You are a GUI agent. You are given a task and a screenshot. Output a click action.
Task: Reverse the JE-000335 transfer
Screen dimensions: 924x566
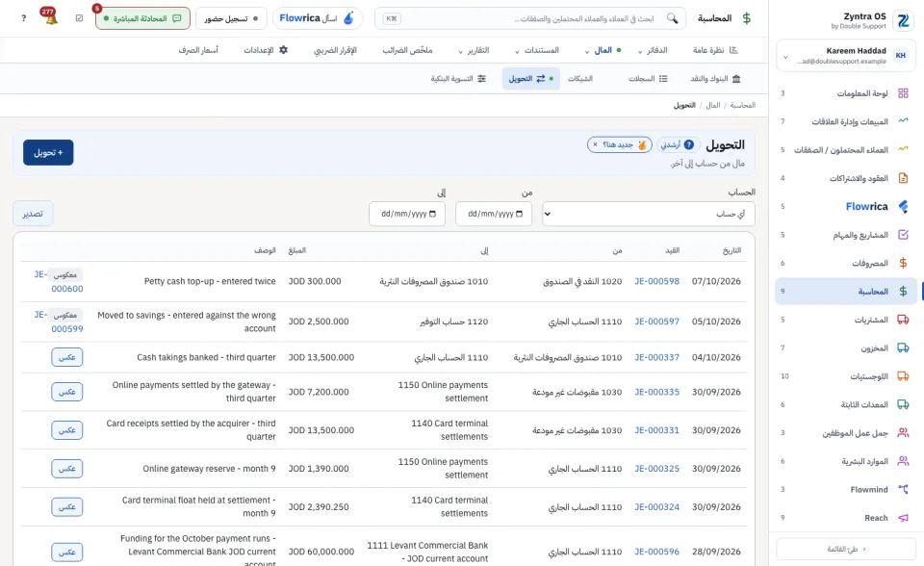pyautogui.click(x=66, y=392)
